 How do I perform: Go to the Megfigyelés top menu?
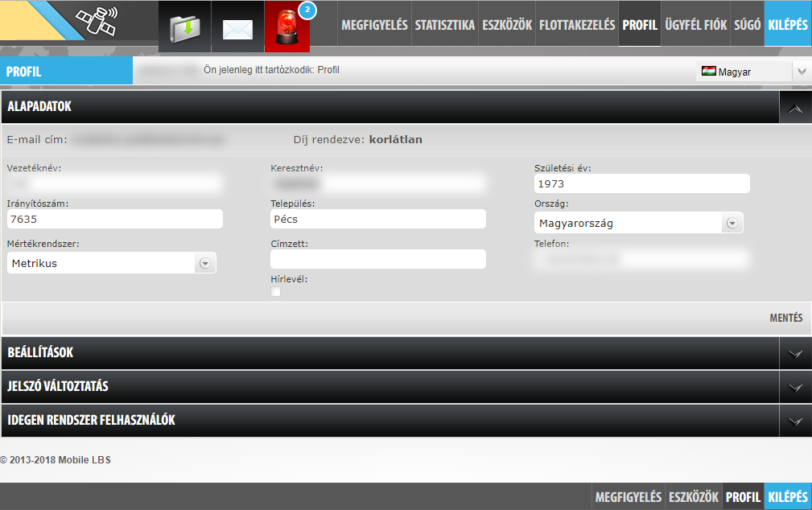374,25
